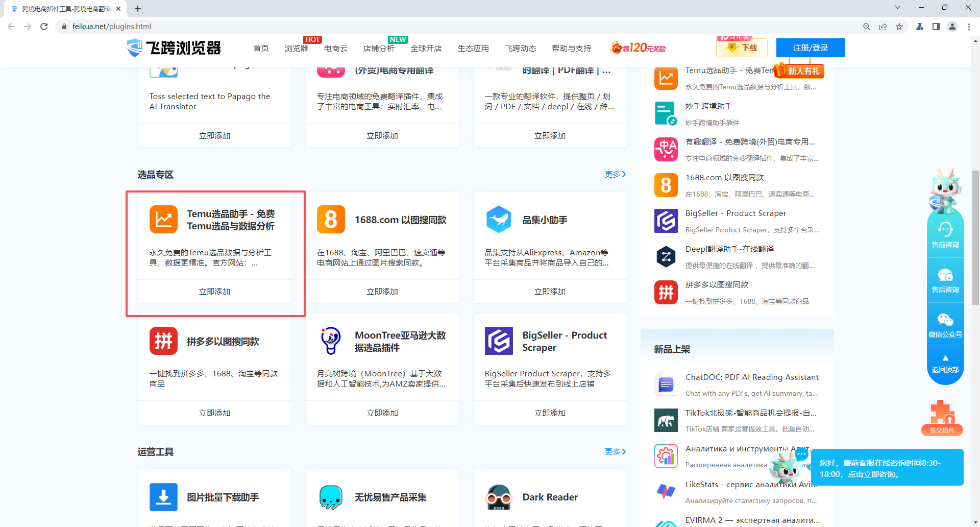Open 拼多多以图搜同款 sidebar title
This screenshot has width=980, height=527.
[717, 284]
